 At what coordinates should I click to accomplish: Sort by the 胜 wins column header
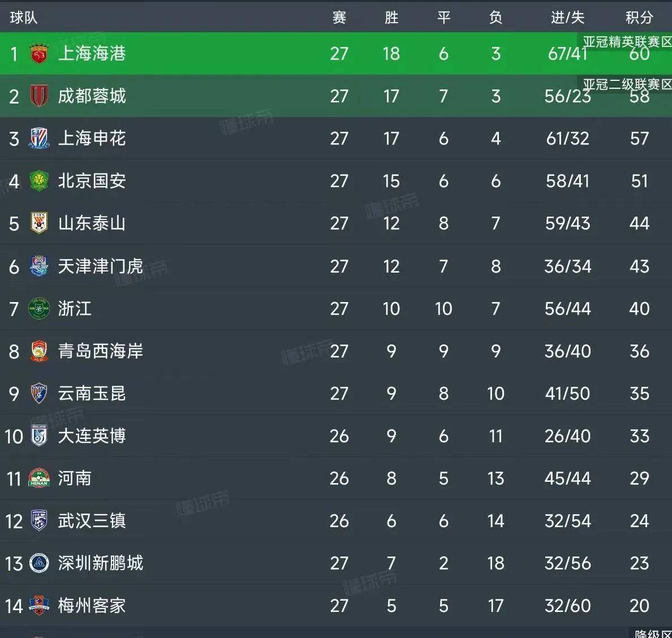tap(391, 18)
